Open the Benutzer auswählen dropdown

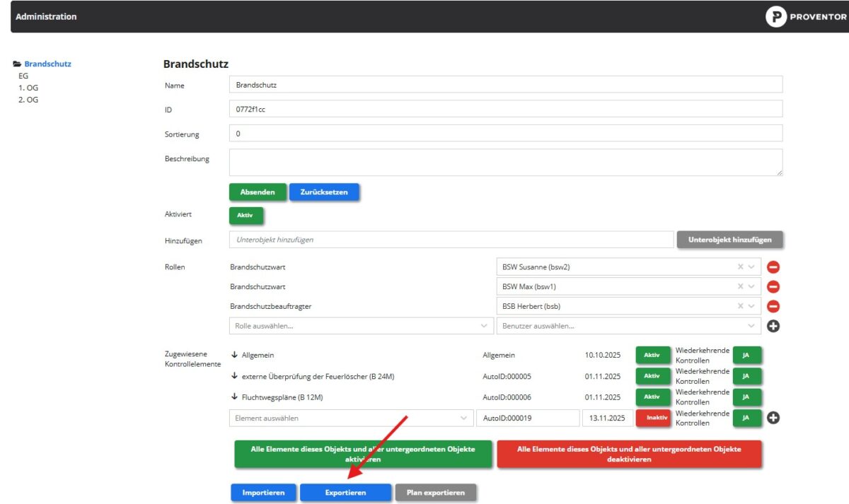628,326
